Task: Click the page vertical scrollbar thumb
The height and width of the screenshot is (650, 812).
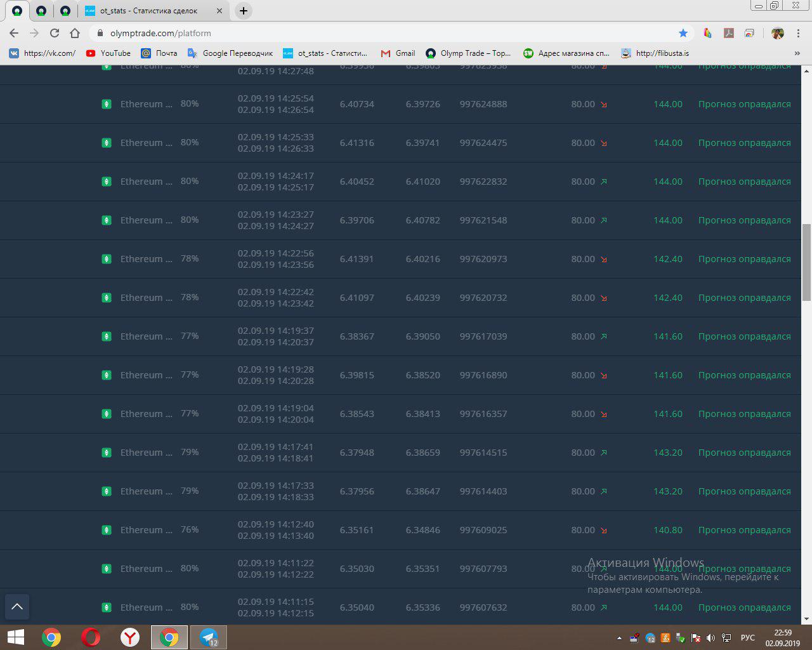Action: pyautogui.click(x=806, y=262)
